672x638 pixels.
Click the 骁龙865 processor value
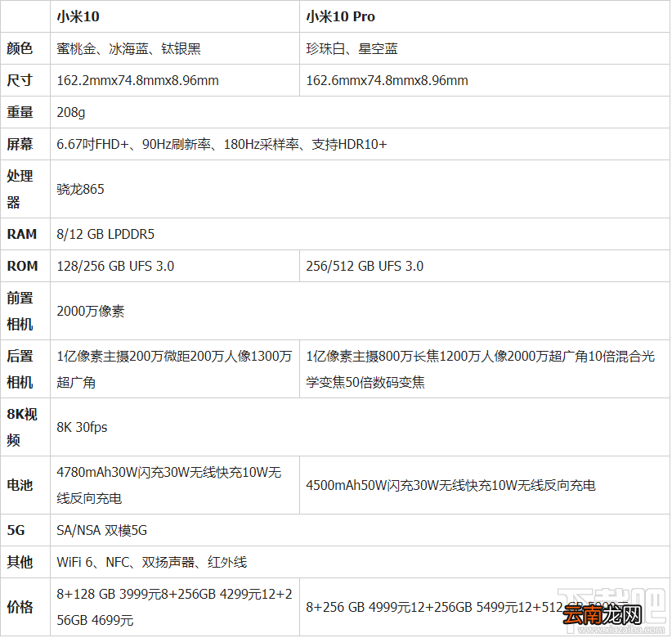coord(81,189)
